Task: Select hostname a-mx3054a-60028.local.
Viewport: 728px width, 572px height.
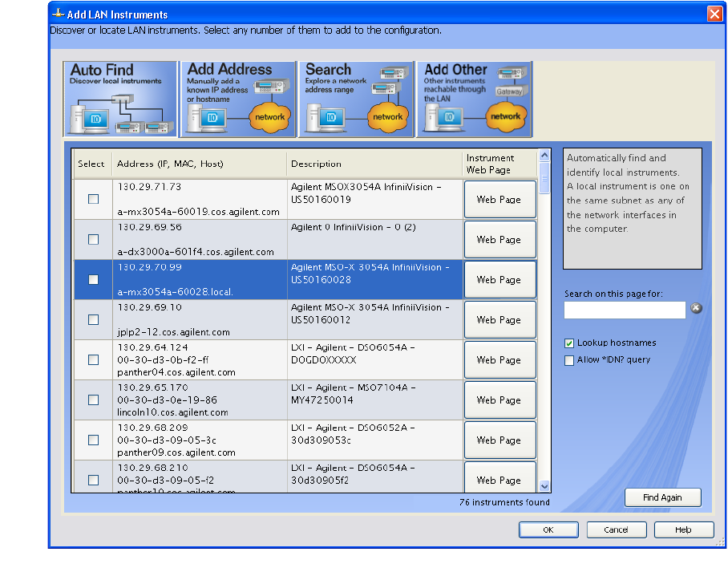Action: click(175, 292)
